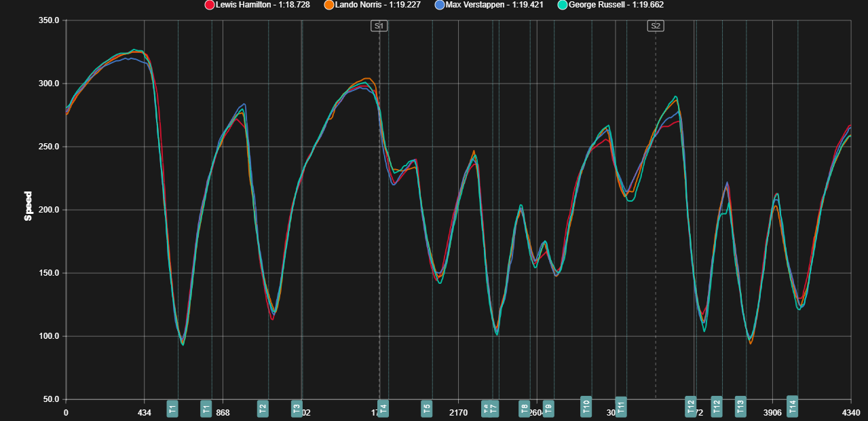868x421 pixels.
Task: Click the T14 turn marker
Action: pos(792,405)
